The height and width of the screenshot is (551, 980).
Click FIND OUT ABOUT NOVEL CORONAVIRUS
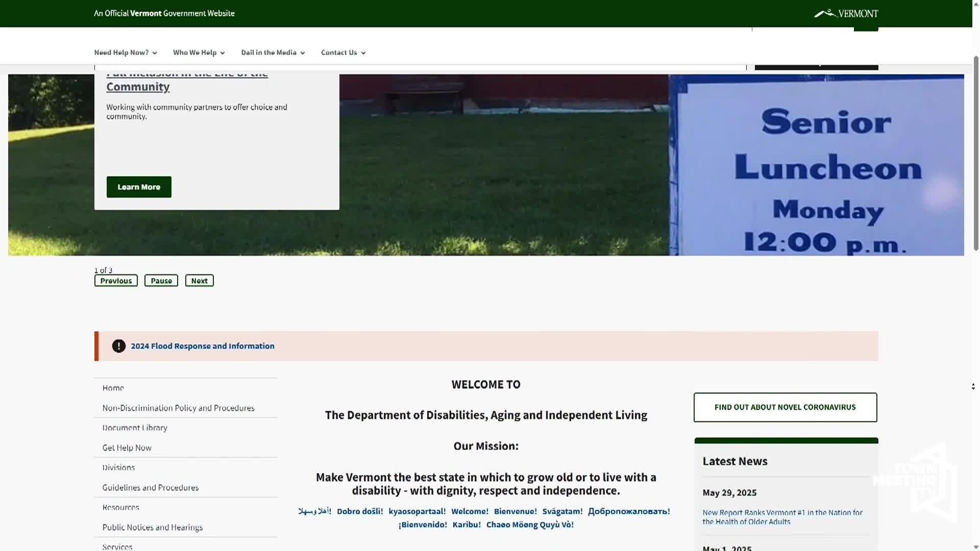coord(785,407)
